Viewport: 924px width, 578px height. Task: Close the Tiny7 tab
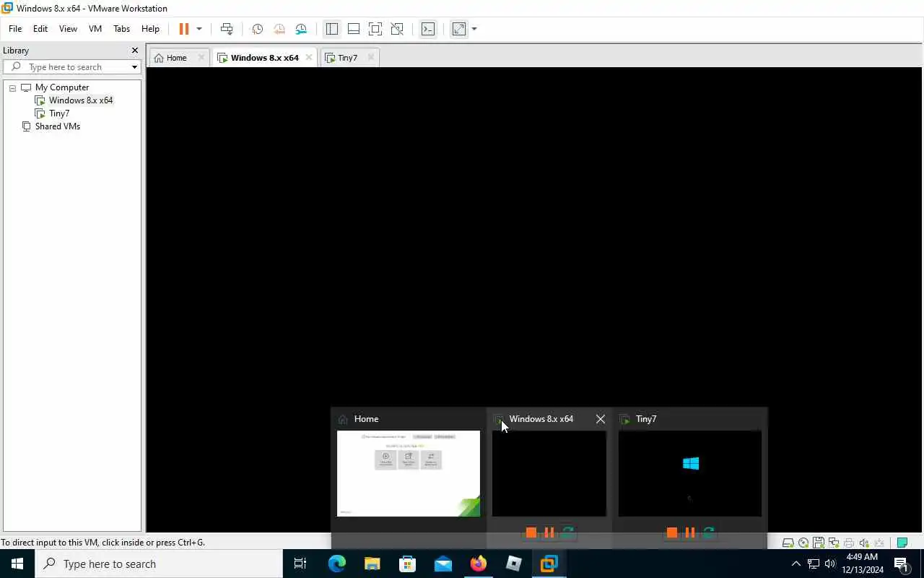[x=370, y=58]
